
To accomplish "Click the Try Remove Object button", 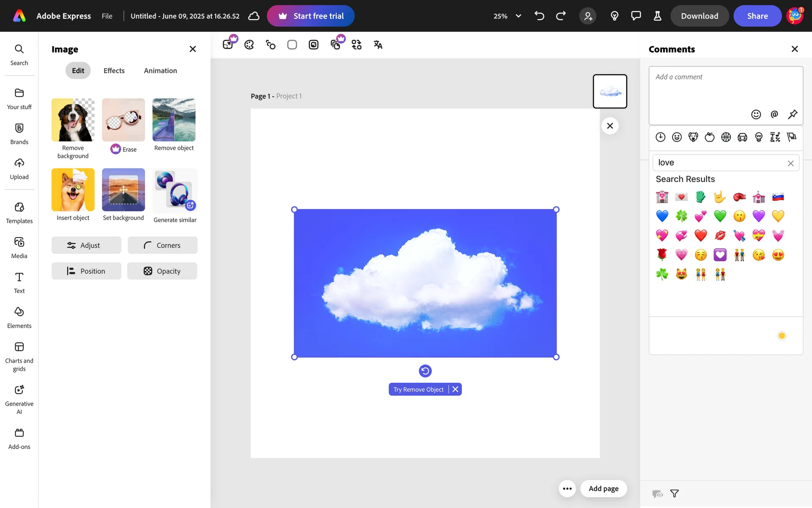I will tap(418, 389).
